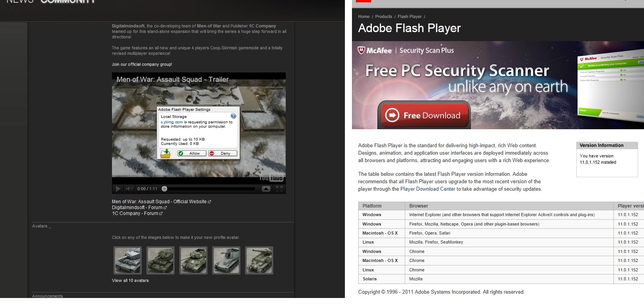This screenshot has height=307, width=644.
Task: Deny the Flash storage request
Action: [x=222, y=153]
